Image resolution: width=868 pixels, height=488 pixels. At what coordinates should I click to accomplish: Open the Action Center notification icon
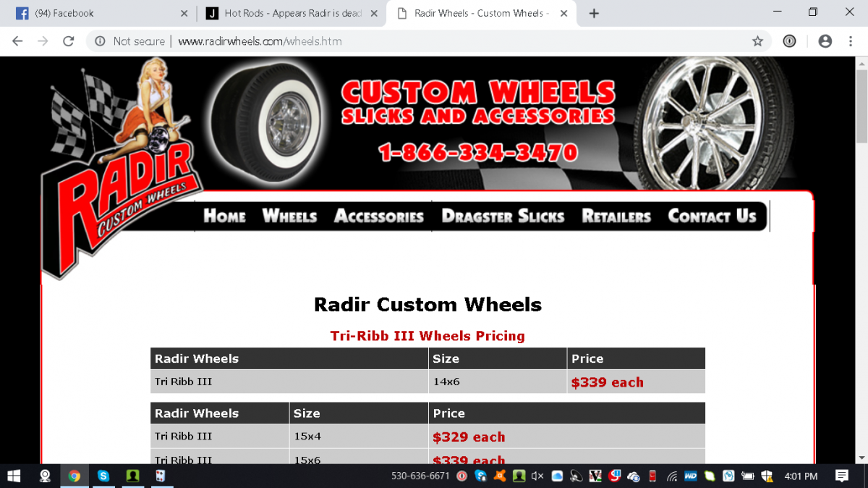(841, 476)
